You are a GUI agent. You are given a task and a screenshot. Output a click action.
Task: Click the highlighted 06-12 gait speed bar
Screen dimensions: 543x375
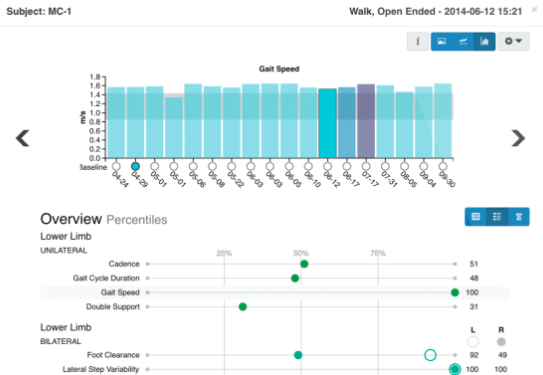click(x=328, y=123)
